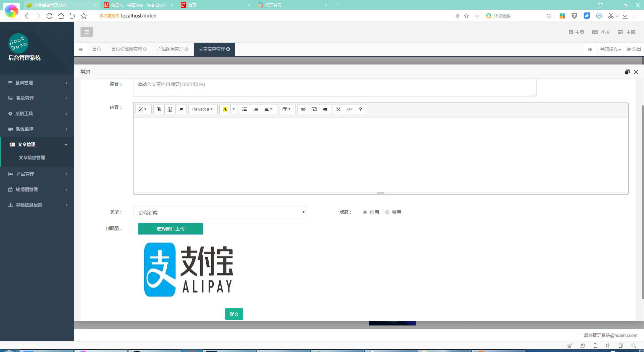Screen dimensions: 644x352
Task: Expand the 系统工具 sidebar menu
Action: click(37, 114)
